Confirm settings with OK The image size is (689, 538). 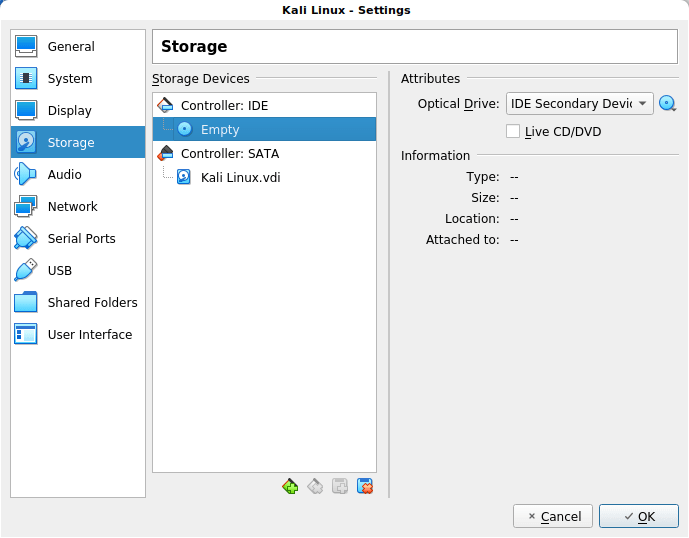639,516
